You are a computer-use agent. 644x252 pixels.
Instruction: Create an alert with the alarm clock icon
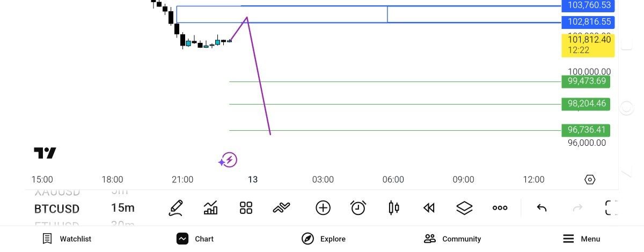pyautogui.click(x=358, y=207)
